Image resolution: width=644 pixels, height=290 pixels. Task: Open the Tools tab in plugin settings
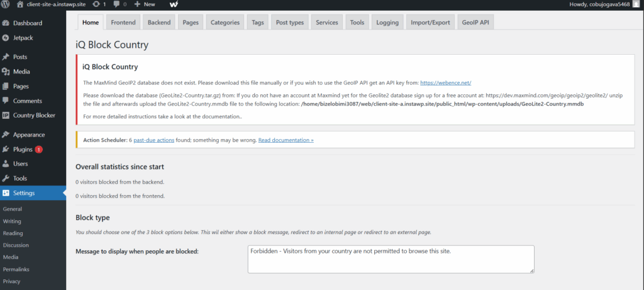point(357,23)
